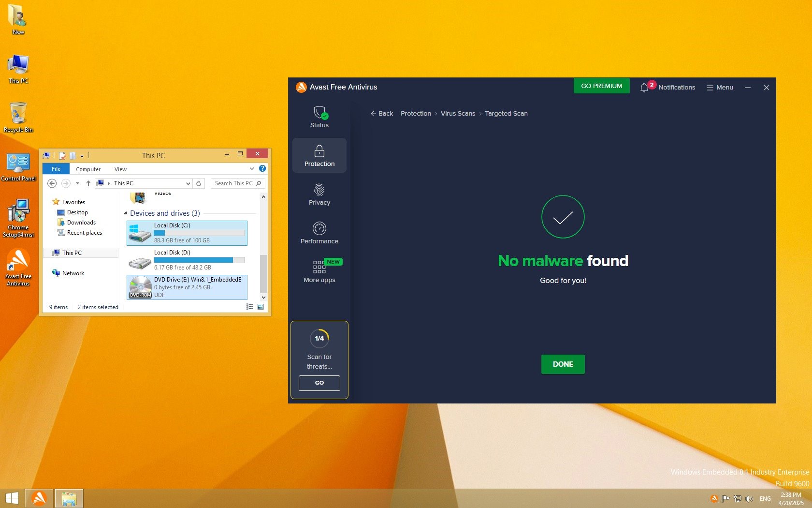Select Avast Free Antivirus desktop shortcut
The width and height of the screenshot is (812, 508).
18,268
